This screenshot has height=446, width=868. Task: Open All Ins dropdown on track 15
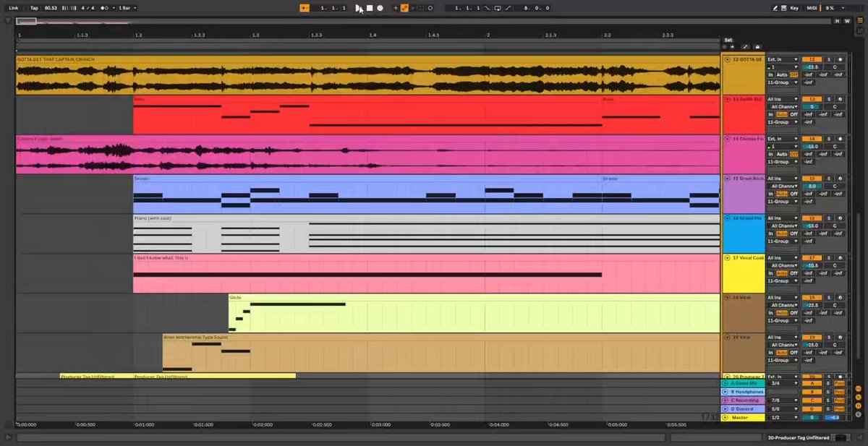click(x=783, y=179)
